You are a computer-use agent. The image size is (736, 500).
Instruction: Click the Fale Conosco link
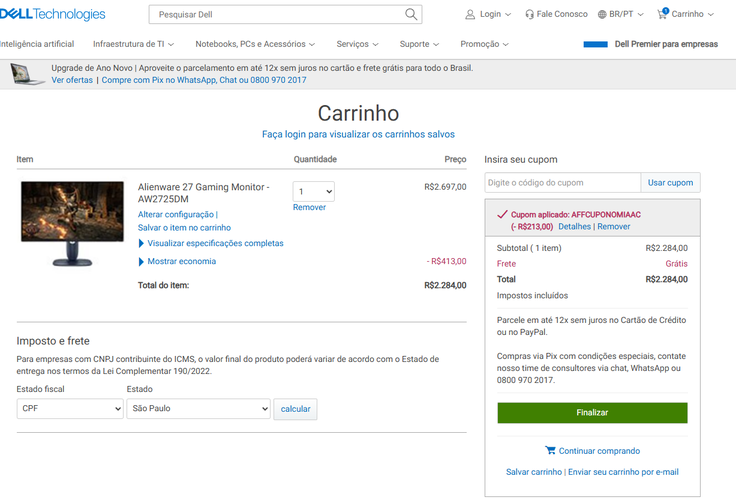[562, 15]
